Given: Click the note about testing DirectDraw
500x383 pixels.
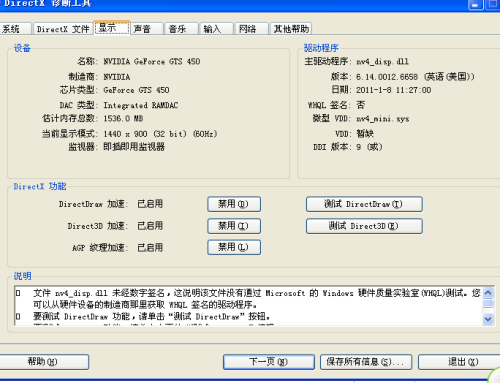Looking at the screenshot, I should tap(152, 316).
